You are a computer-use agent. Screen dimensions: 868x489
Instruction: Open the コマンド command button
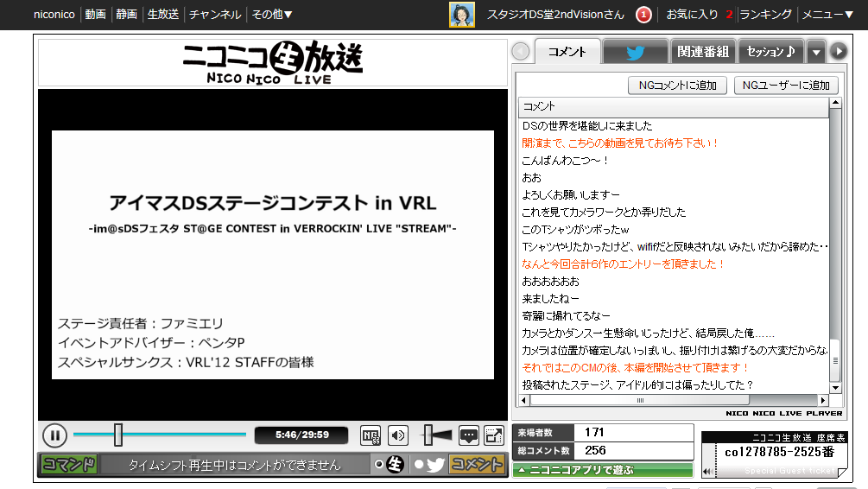(70, 464)
